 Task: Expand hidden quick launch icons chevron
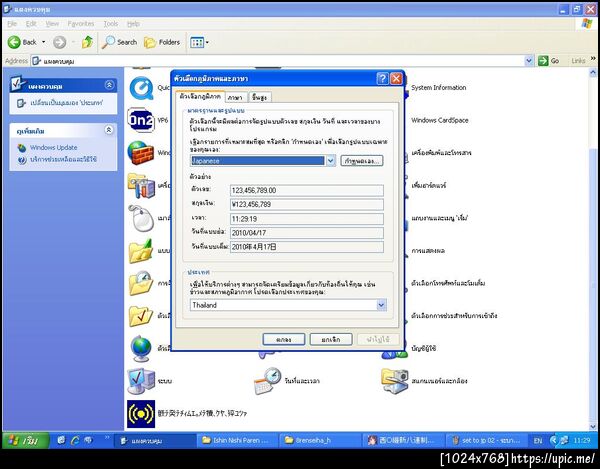click(x=107, y=438)
